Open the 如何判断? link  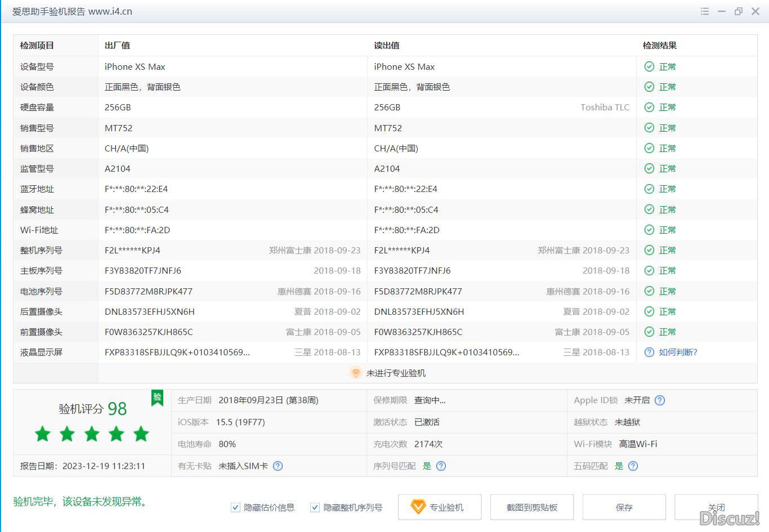pyautogui.click(x=678, y=352)
